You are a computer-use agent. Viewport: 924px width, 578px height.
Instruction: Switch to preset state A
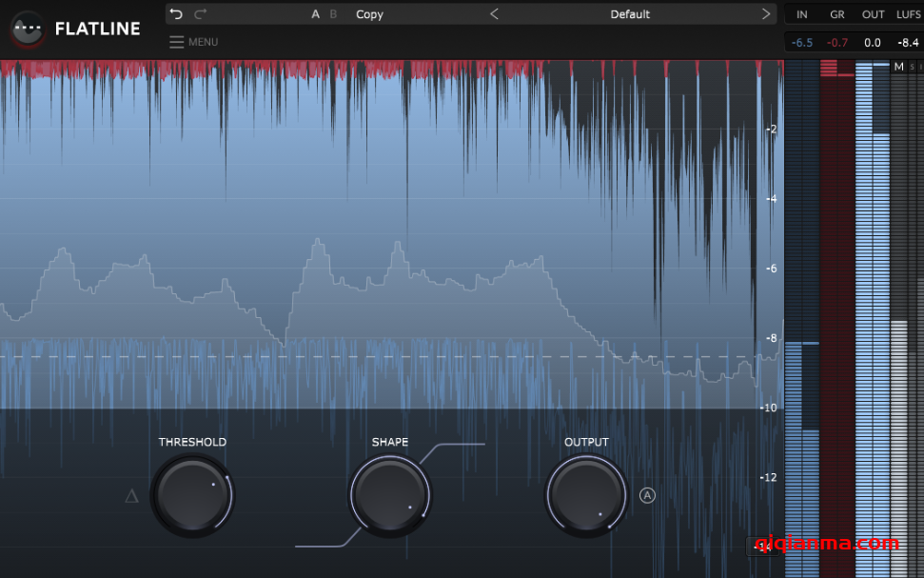click(x=316, y=14)
